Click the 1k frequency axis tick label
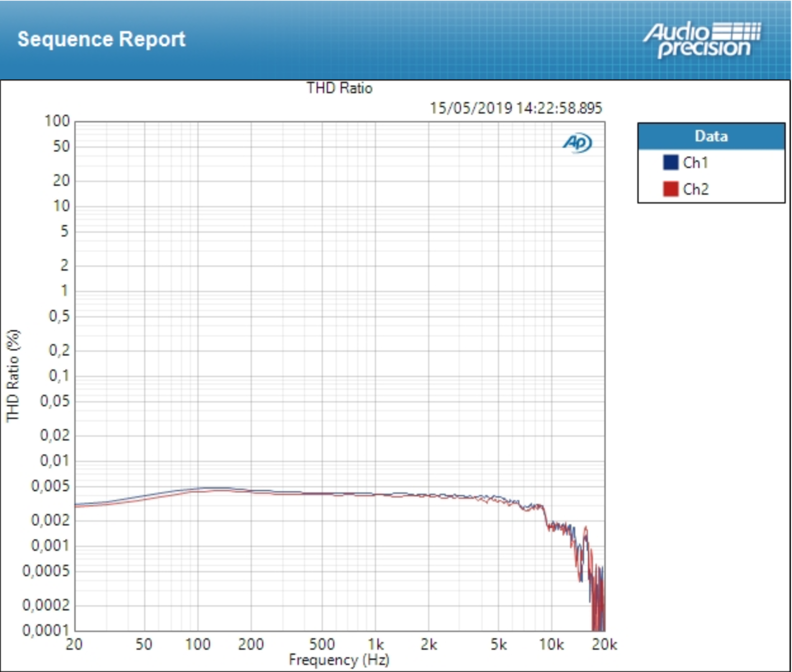 tap(376, 644)
